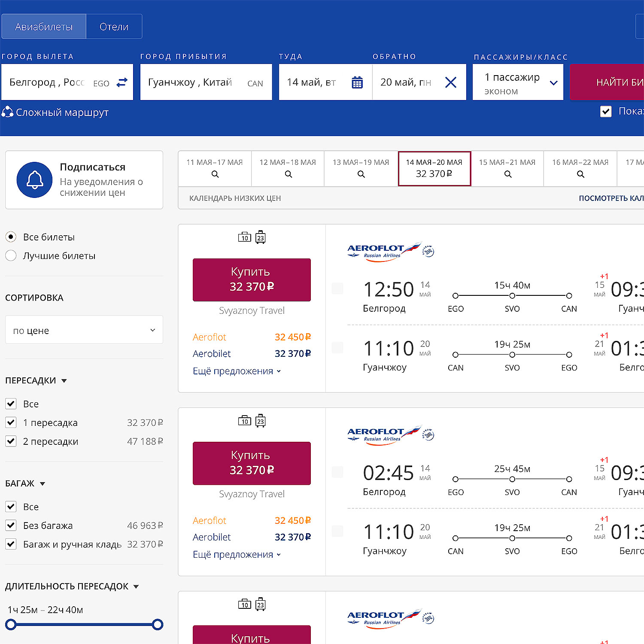Image resolution: width=644 pixels, height=644 pixels.
Task: Select the Все билеты radio option
Action: tap(11, 237)
